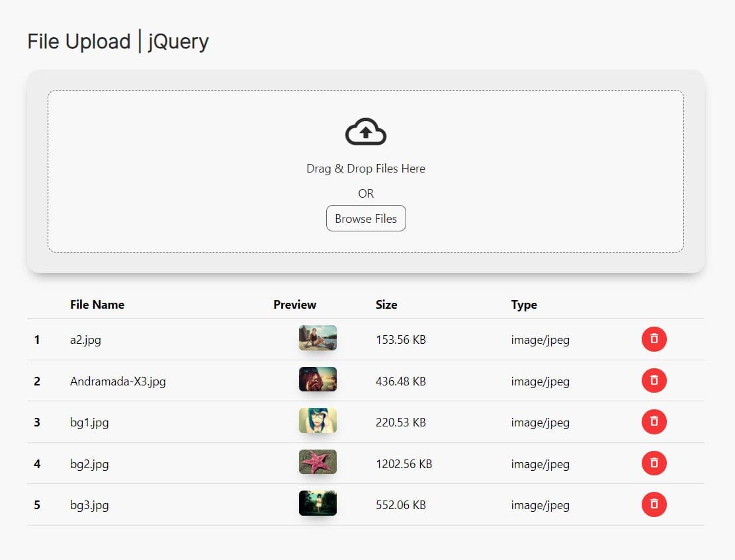Screen dimensions: 735x560
Task: Click the Type column header
Action: 524,305
